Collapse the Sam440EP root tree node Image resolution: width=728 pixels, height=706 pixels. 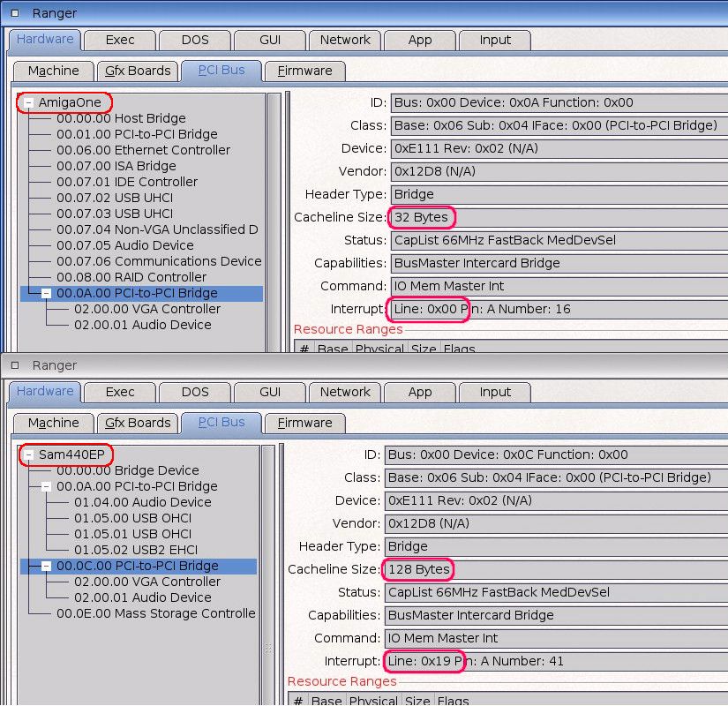pos(29,454)
